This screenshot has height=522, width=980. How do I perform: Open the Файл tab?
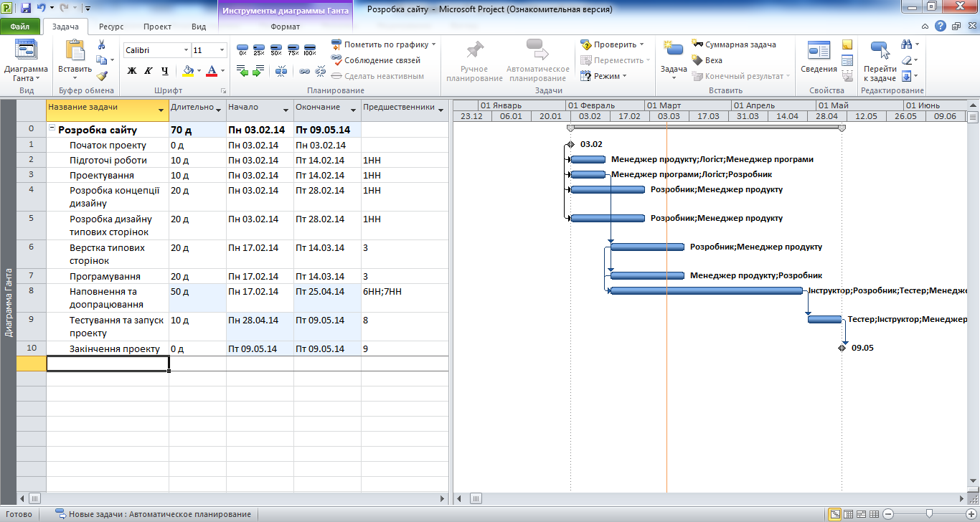20,27
